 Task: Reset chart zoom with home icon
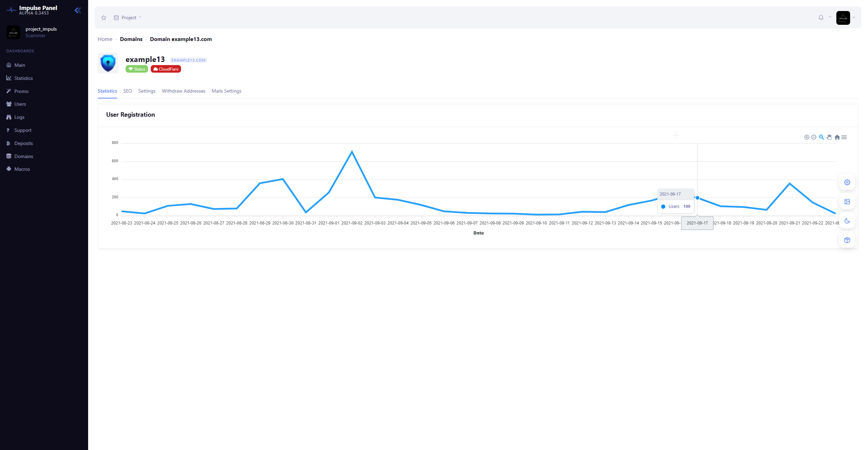837,137
